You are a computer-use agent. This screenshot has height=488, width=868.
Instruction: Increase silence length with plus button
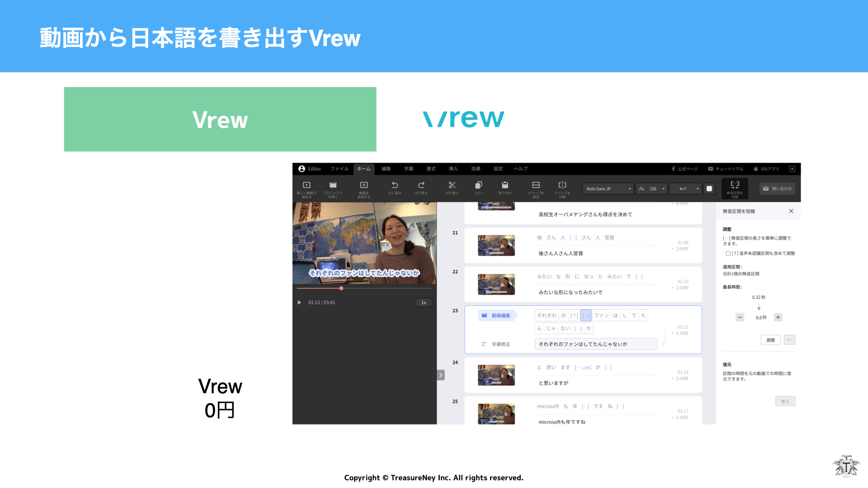coord(778,317)
